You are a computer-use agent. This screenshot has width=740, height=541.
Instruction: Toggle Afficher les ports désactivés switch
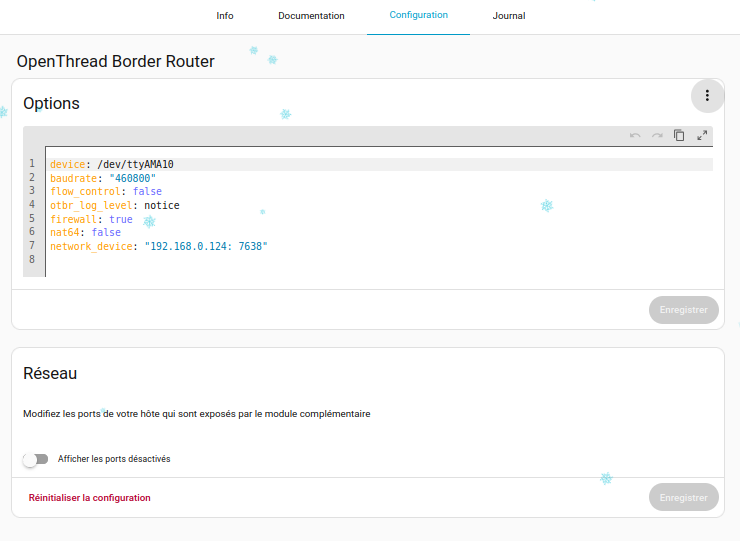(36, 459)
